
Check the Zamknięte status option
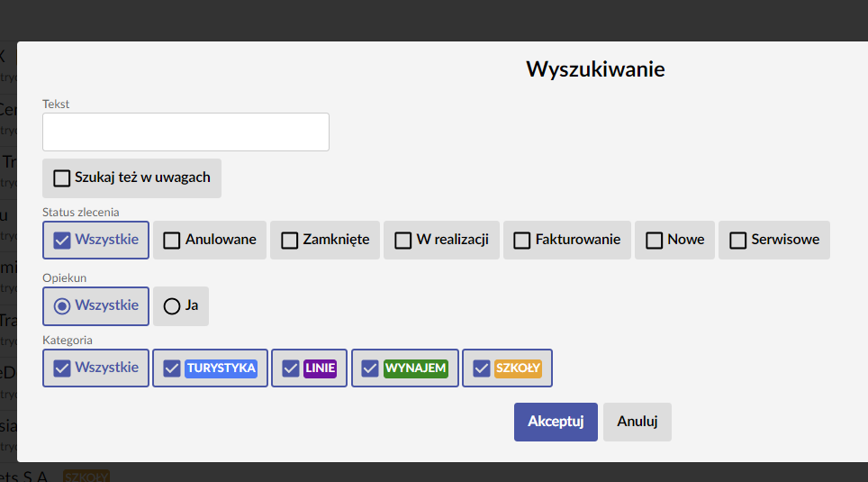[325, 240]
